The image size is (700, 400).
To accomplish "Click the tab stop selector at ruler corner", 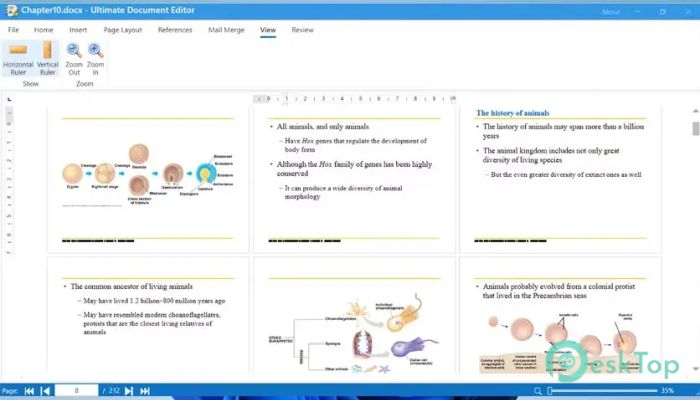I will click(9, 99).
